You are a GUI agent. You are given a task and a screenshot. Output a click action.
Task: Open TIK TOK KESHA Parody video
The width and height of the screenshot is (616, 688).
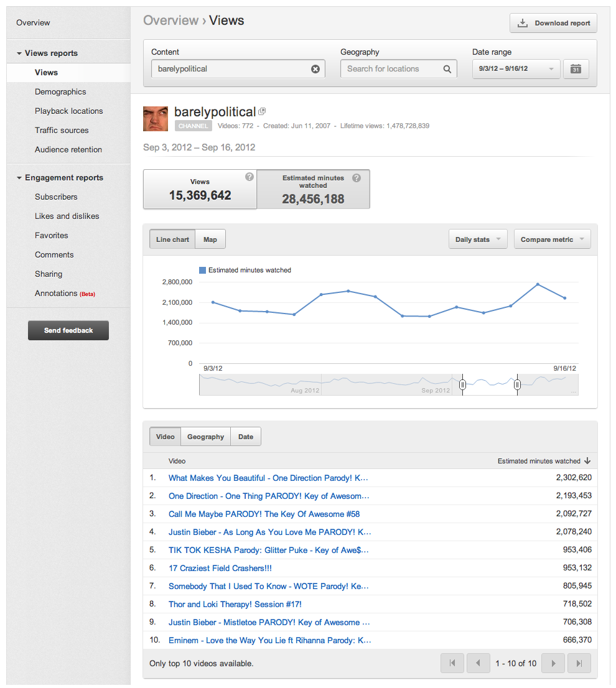[x=269, y=550]
